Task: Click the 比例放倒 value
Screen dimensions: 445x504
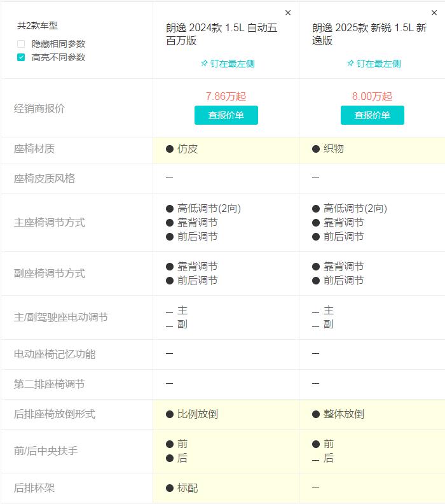Action: click(198, 414)
